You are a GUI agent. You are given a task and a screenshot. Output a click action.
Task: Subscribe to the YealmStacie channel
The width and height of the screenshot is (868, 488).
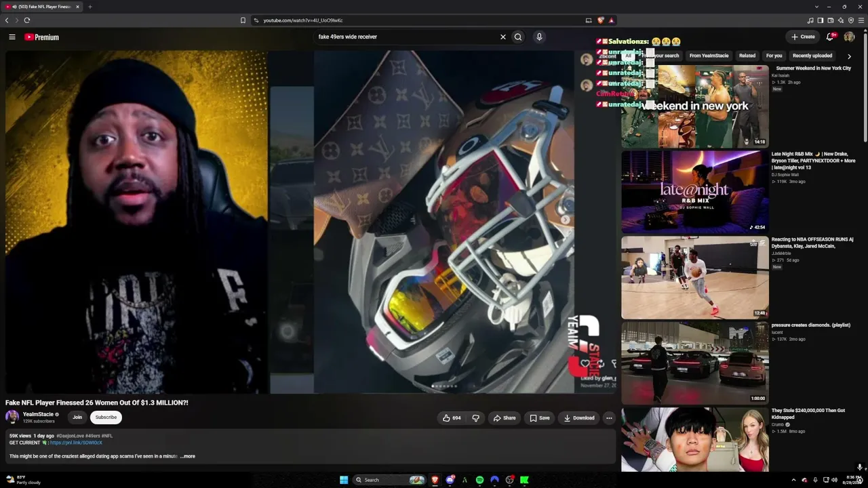coord(106,418)
